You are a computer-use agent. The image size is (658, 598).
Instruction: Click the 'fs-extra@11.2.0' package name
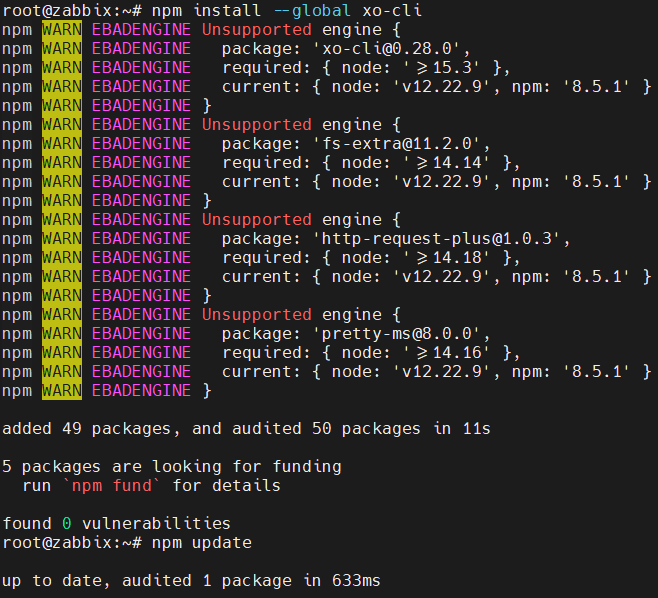[x=397, y=143]
